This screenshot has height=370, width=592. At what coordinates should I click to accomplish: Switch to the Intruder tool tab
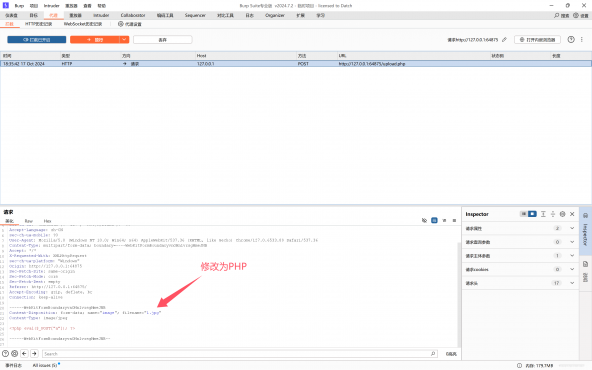(x=101, y=15)
